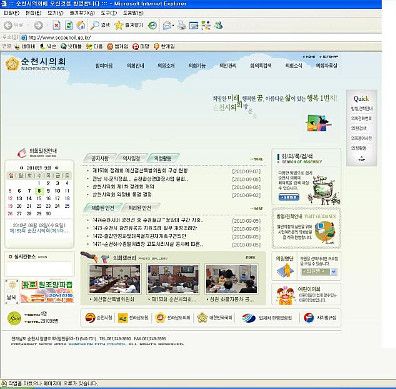The width and height of the screenshot is (396, 389).
Task: Go to previous month in the calendar header
Action: [22, 168]
